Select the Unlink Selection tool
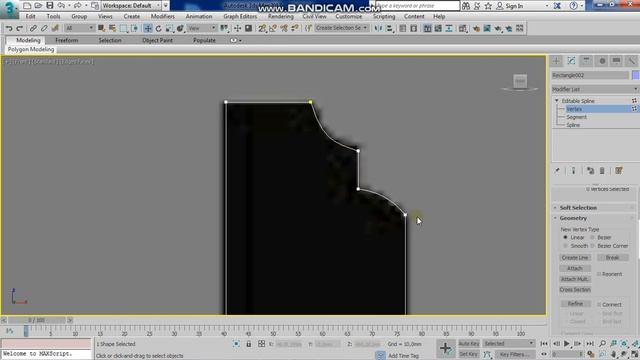The height and width of the screenshot is (360, 640). [x=44, y=28]
